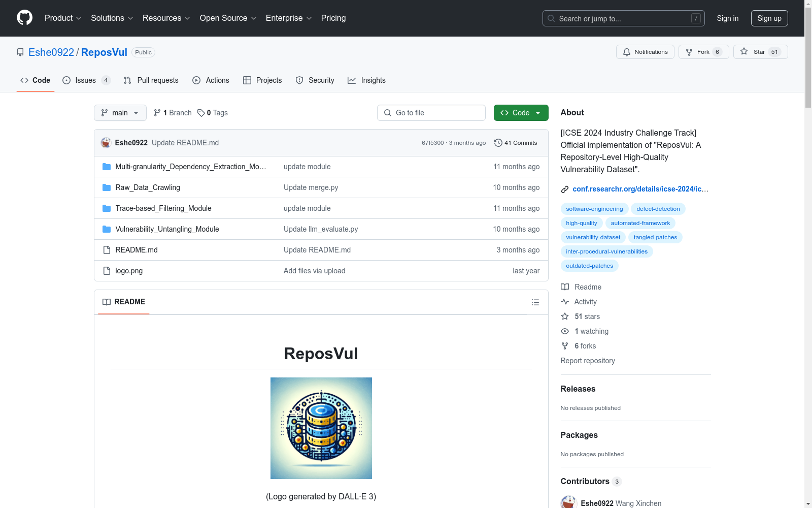Click the book icon next to Readme

(x=565, y=287)
